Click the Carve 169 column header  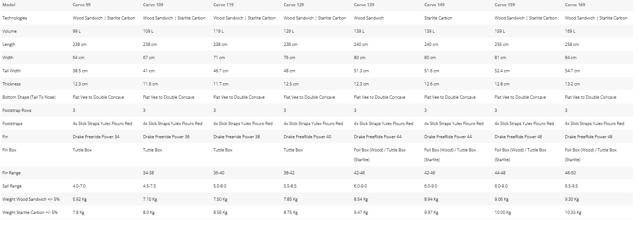(575, 5)
